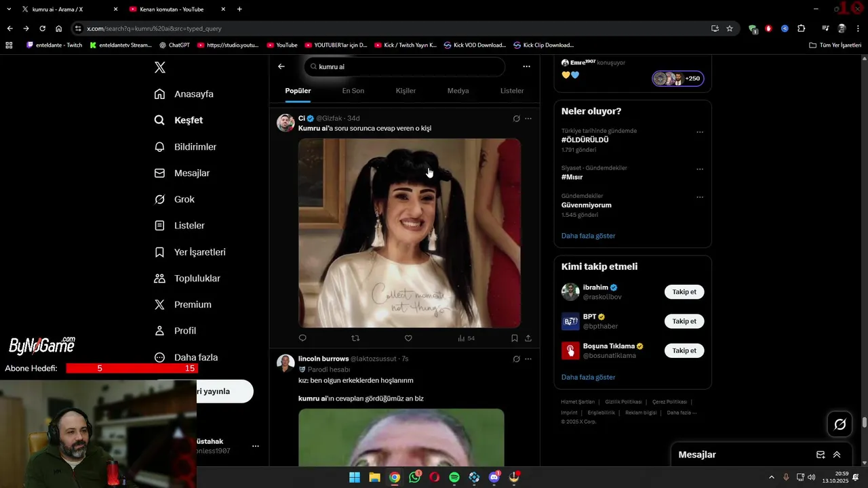View analytics showing 54 views
The width and height of the screenshot is (868, 488).
[466, 338]
